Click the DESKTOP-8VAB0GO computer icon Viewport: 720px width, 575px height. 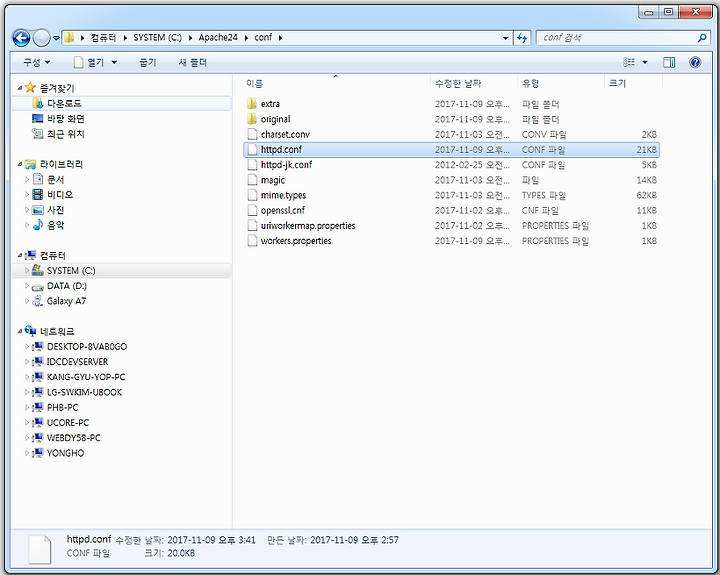tap(38, 347)
